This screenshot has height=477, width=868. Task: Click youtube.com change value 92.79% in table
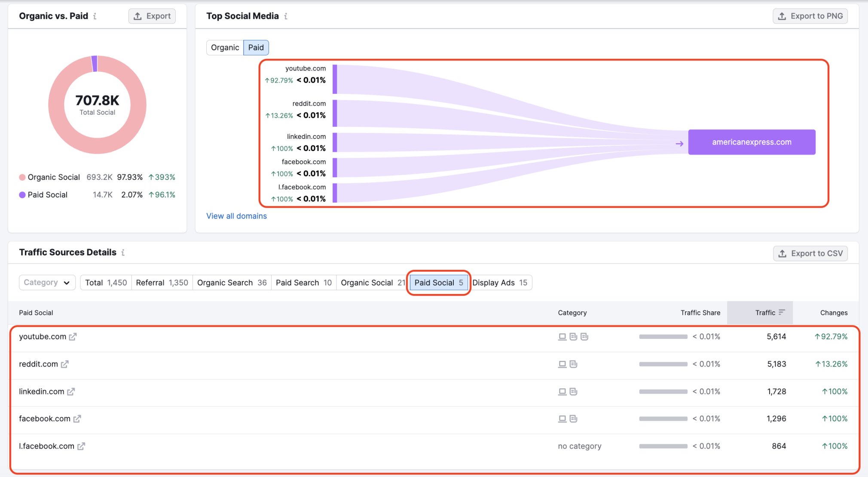click(831, 337)
